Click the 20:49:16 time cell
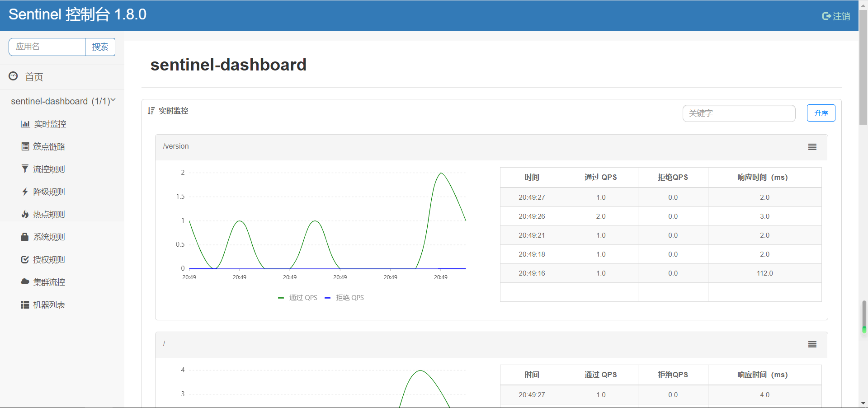This screenshot has height=408, width=868. pos(532,273)
